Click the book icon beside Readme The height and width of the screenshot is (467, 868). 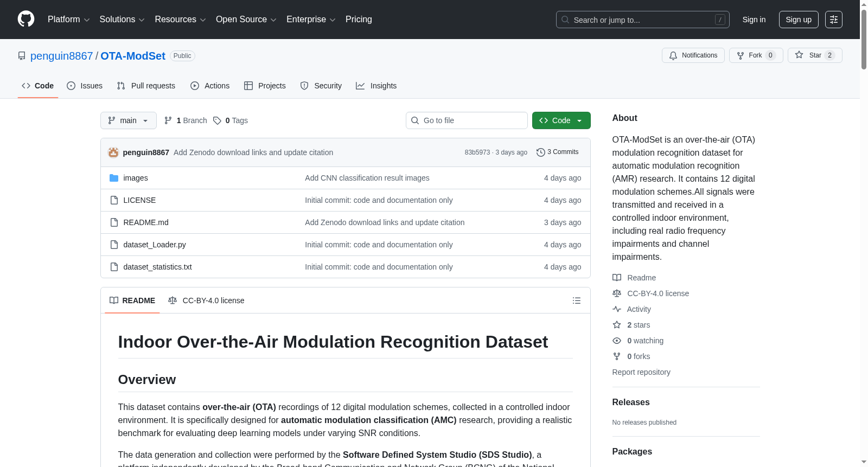617,278
